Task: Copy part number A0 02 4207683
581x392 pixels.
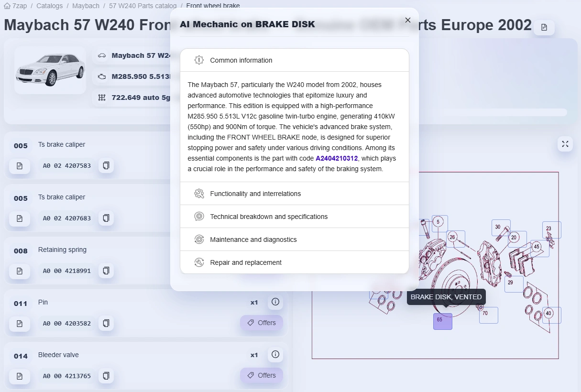Action: click(x=106, y=218)
